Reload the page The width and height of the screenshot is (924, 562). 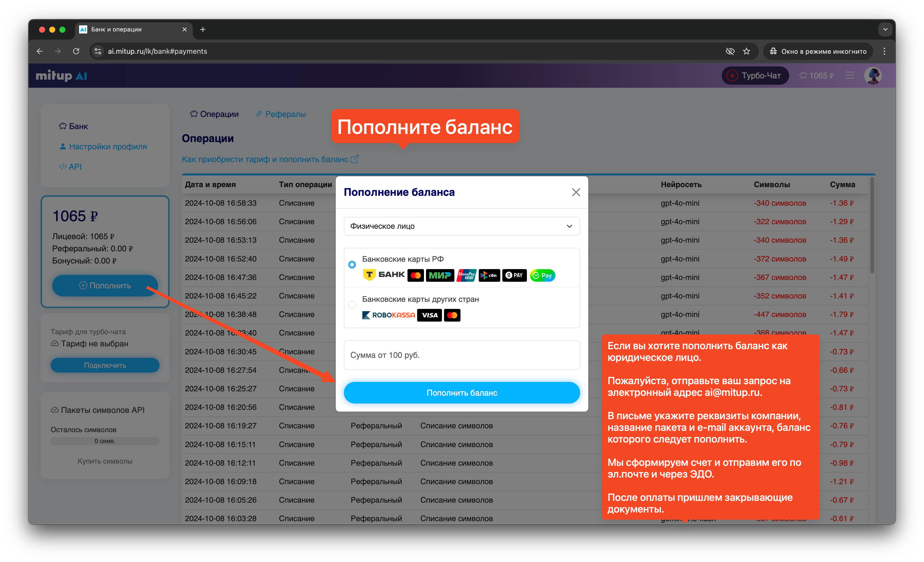(76, 51)
